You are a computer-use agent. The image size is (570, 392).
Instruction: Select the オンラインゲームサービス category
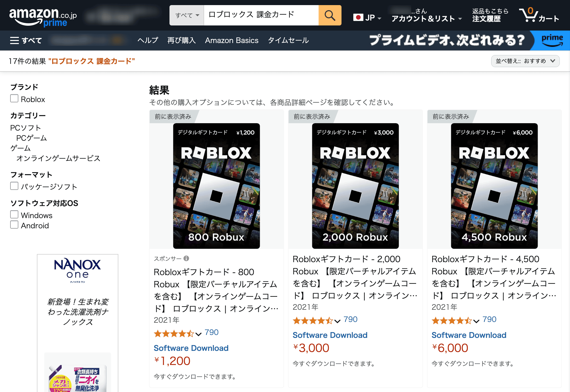(58, 158)
